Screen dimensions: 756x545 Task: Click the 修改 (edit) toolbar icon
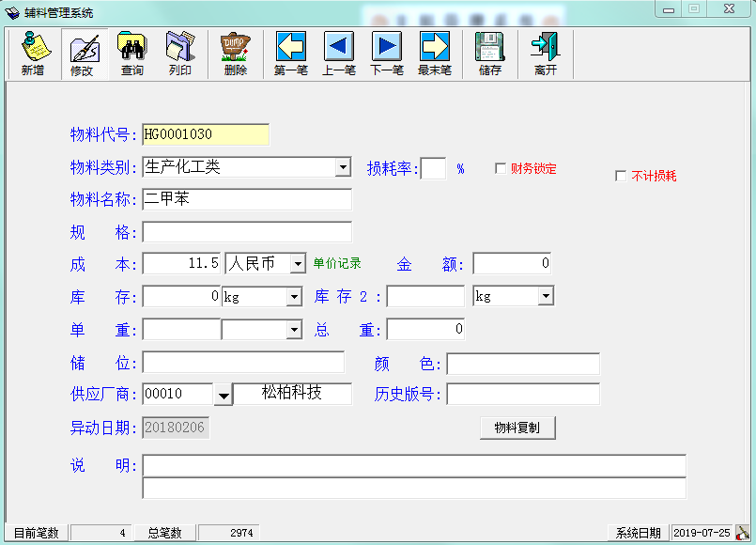tap(83, 54)
